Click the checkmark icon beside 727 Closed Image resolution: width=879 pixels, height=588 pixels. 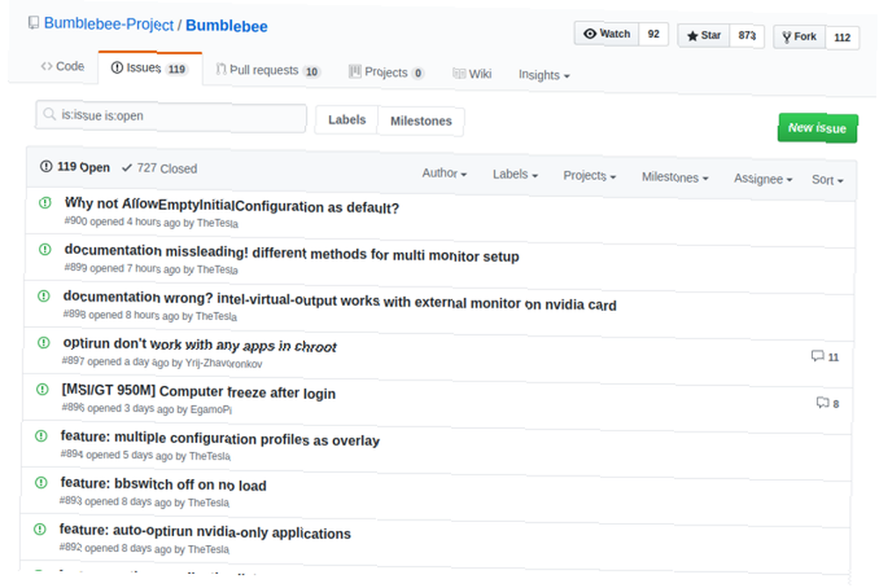click(x=127, y=168)
